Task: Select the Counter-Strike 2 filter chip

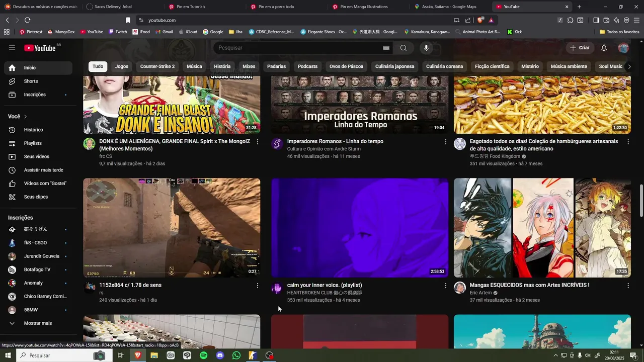Action: 157,66
